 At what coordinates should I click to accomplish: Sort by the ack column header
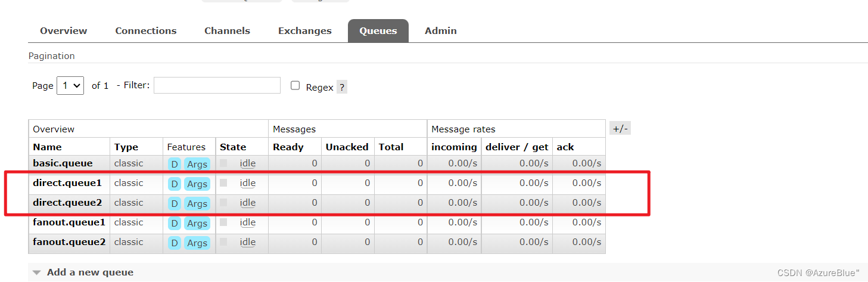(x=565, y=147)
